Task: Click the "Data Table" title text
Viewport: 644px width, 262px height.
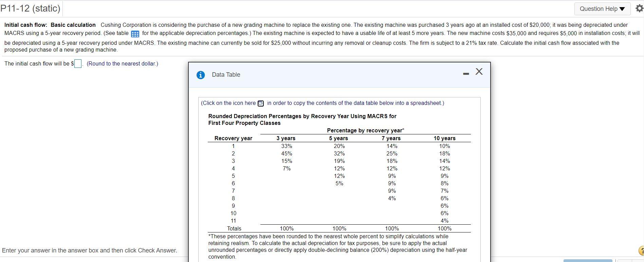Action: 226,74
